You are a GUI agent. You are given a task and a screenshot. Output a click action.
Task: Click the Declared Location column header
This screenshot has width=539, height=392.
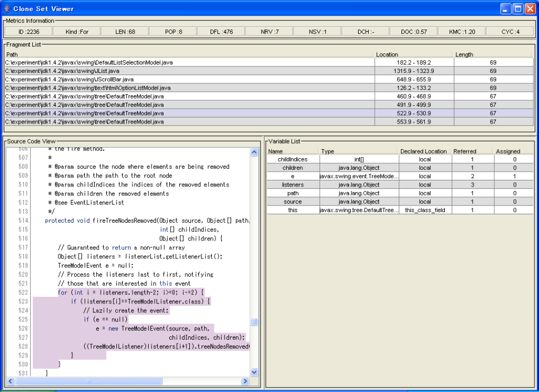[424, 151]
